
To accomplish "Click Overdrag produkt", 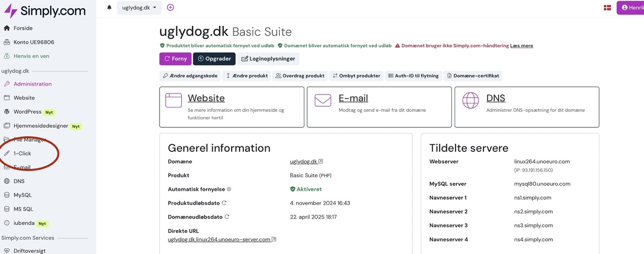I will point(300,76).
